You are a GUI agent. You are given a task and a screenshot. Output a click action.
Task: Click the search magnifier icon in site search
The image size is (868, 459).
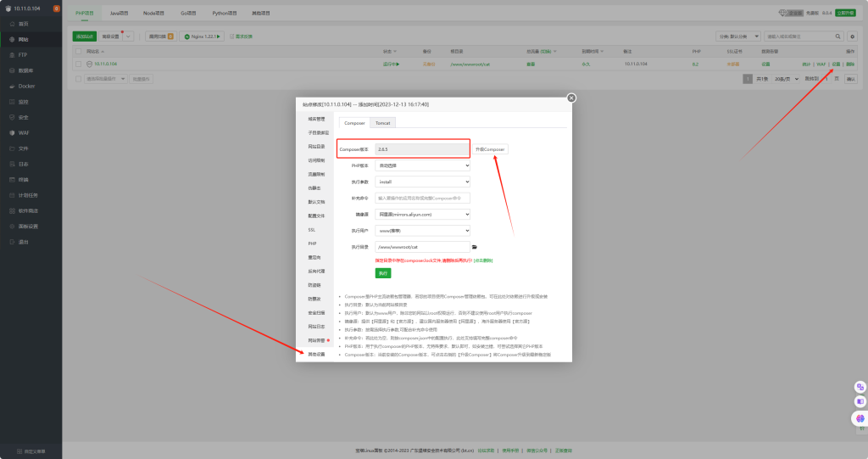[837, 36]
